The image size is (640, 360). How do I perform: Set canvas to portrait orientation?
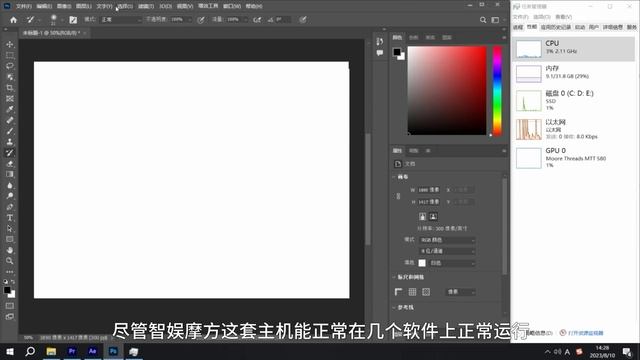click(x=422, y=217)
